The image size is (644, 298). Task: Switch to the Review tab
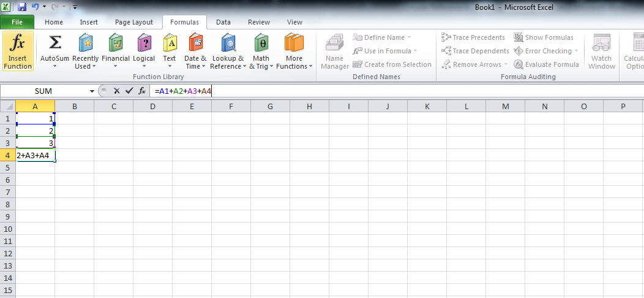click(x=259, y=22)
